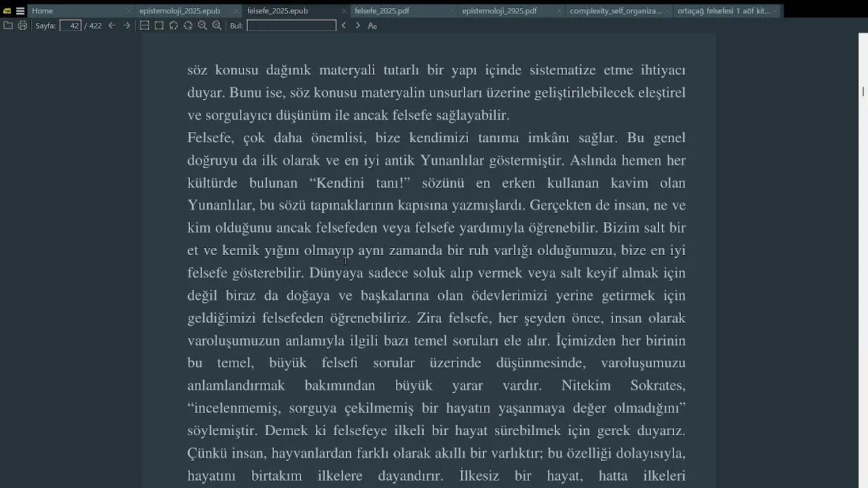
Task: Find previous search match arrow
Action: click(x=344, y=25)
